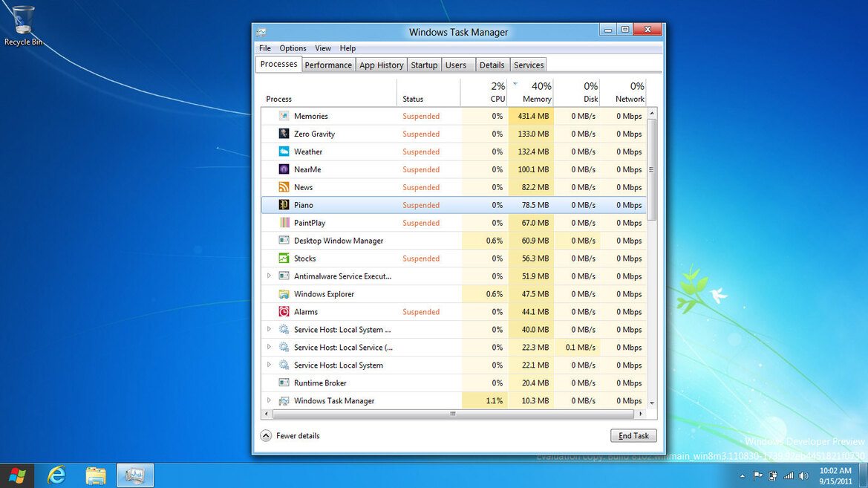868x488 pixels.
Task: Select the Memories app icon
Action: 284,116
